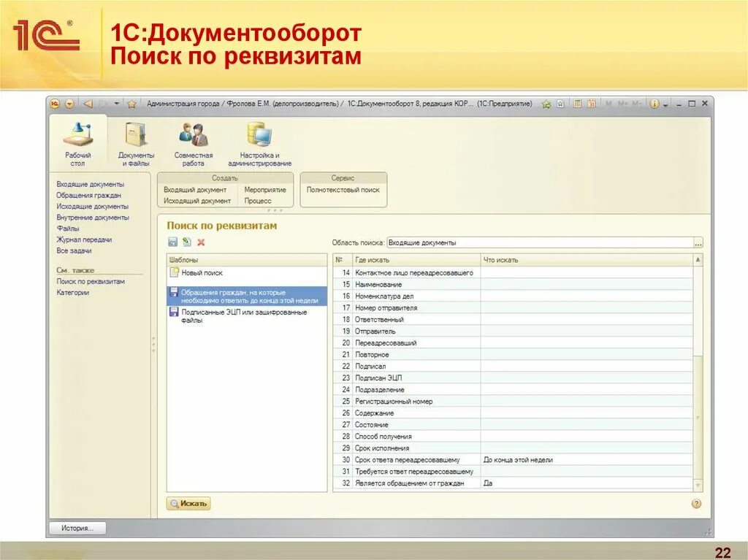Image resolution: width=748 pixels, height=560 pixels.
Task: Open Исходящие документы in sidebar
Action: pos(93,206)
